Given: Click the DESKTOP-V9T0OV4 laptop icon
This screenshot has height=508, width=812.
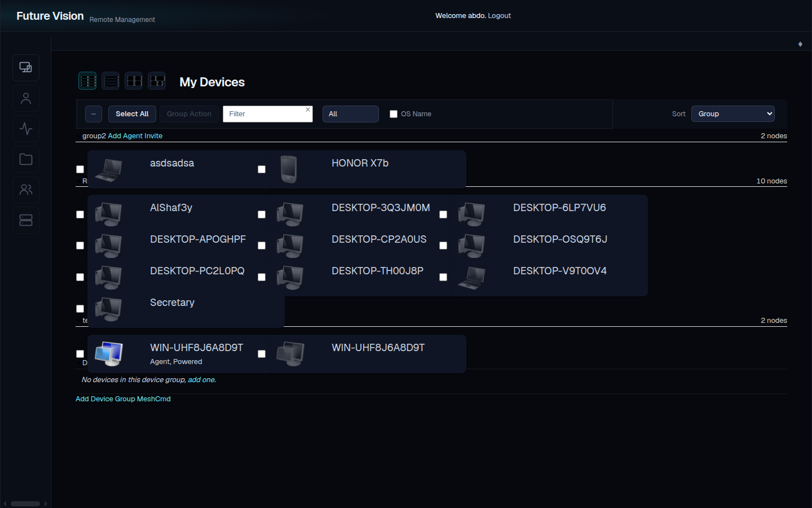Looking at the screenshot, I should (x=472, y=278).
